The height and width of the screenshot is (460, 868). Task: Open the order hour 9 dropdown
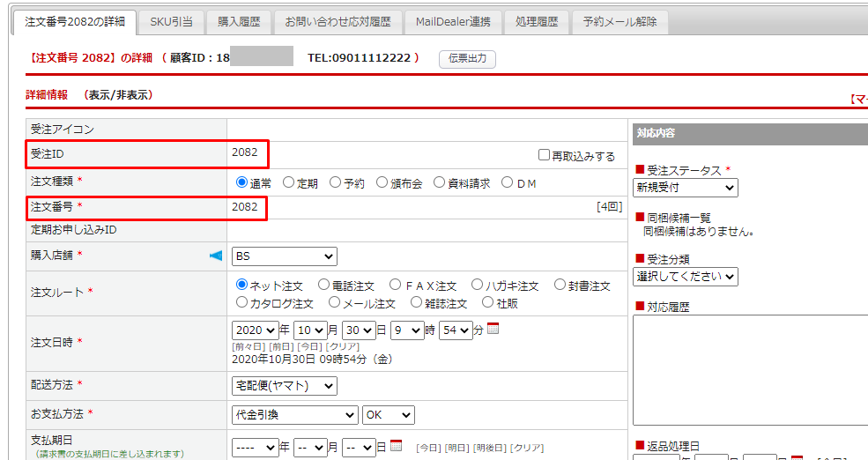tap(407, 330)
